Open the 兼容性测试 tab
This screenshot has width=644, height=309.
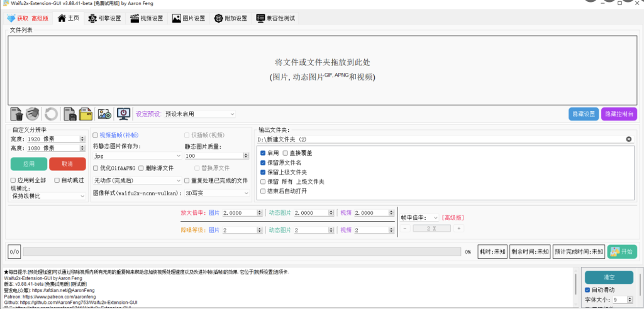click(275, 18)
